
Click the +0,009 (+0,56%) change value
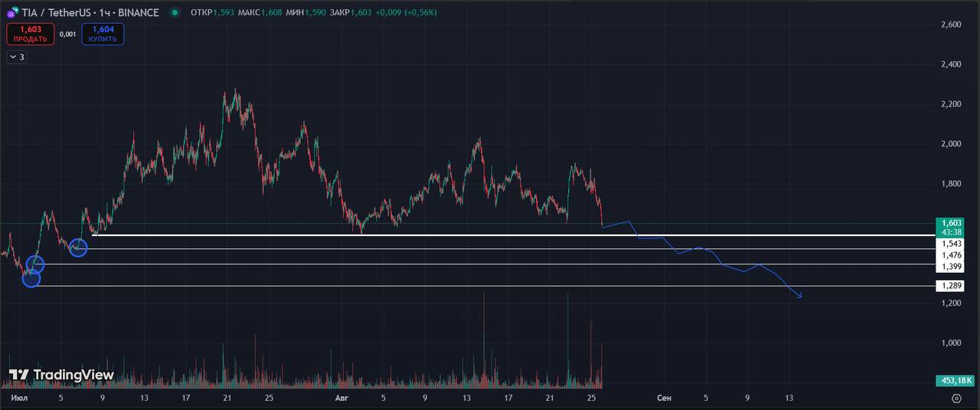406,12
